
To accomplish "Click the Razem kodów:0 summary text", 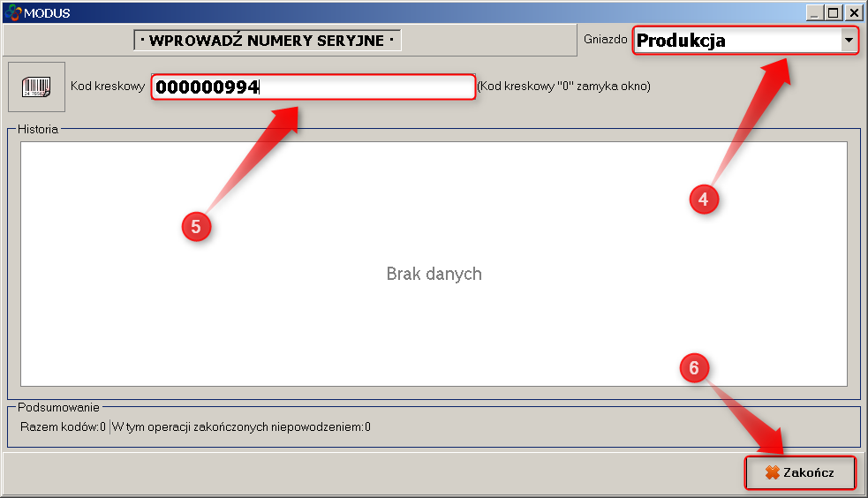I will point(63,427).
